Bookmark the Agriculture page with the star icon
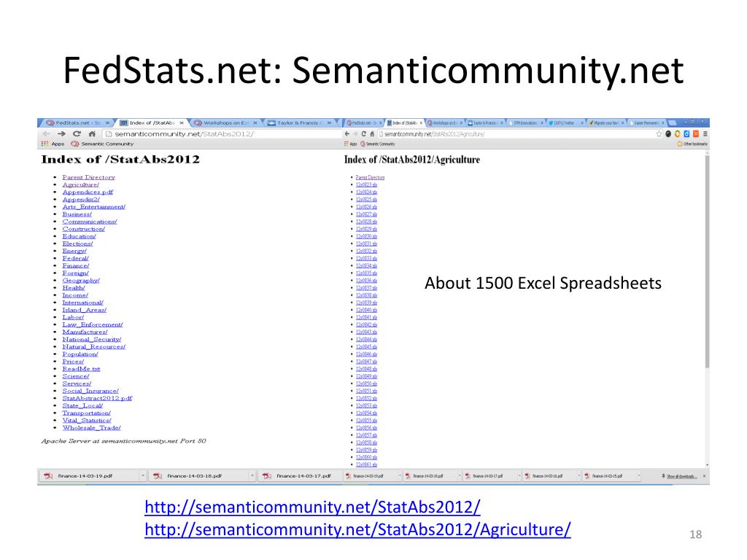The height and width of the screenshot is (560, 747). coord(659,134)
